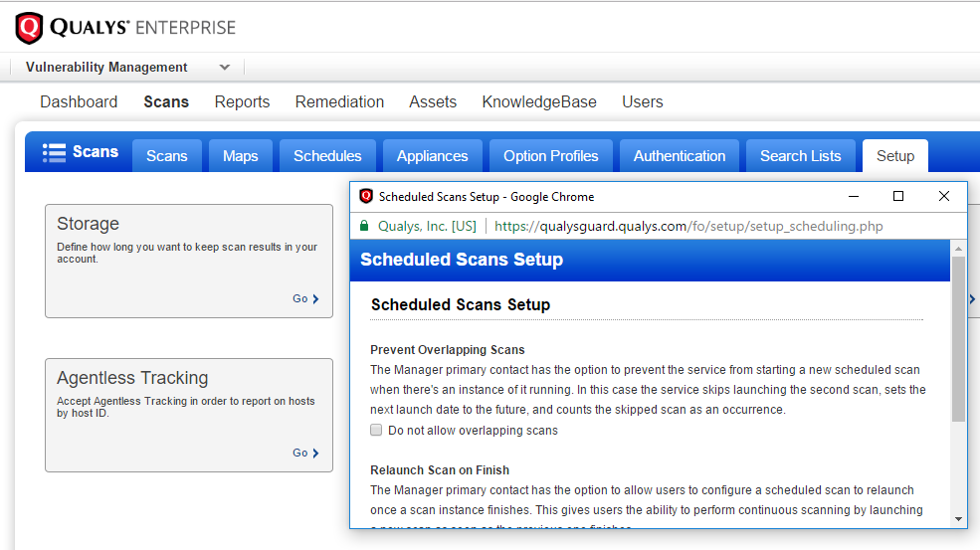Maximize the Scheduled Scans Setup window
Screen dimensions: 980x550
[898, 197]
